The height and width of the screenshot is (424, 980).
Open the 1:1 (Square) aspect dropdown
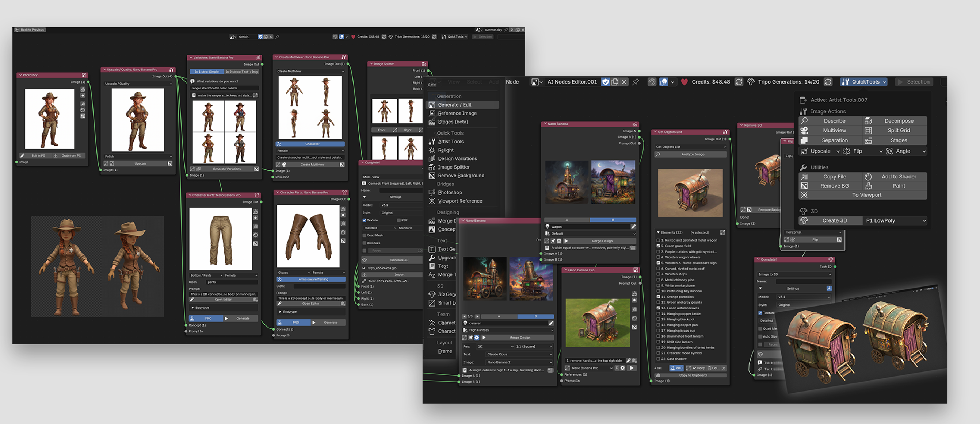click(533, 347)
